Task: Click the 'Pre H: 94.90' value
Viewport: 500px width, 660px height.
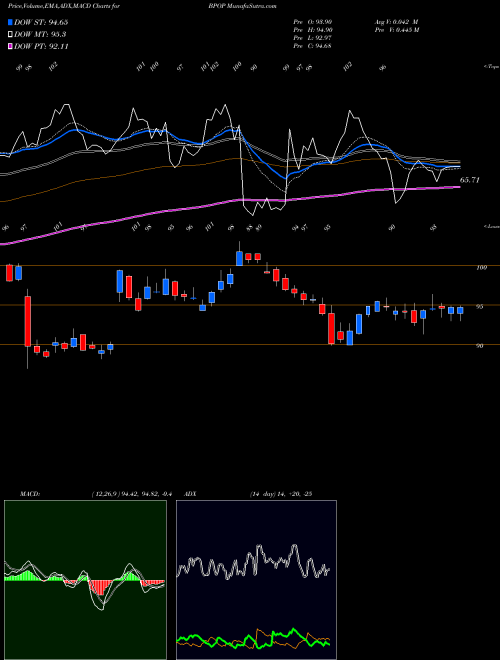Action: 313,30
